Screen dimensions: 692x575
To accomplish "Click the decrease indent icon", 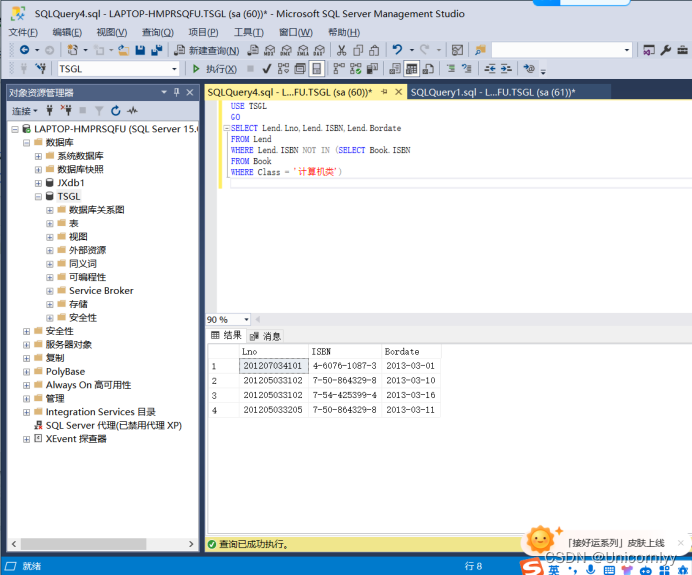I will click(490, 68).
